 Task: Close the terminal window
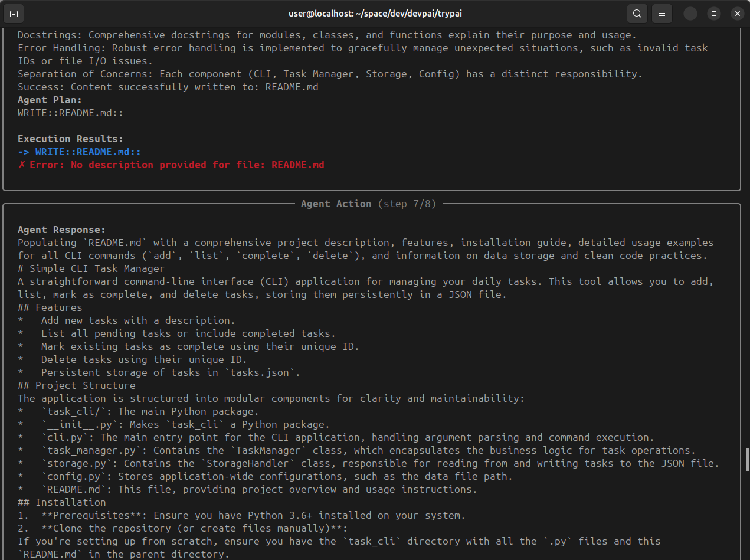pos(736,13)
